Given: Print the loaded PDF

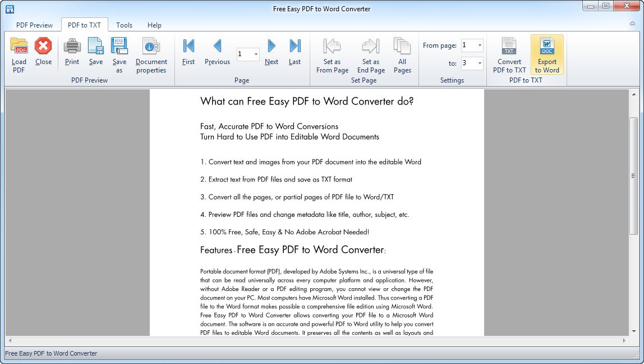Looking at the screenshot, I should pyautogui.click(x=72, y=54).
